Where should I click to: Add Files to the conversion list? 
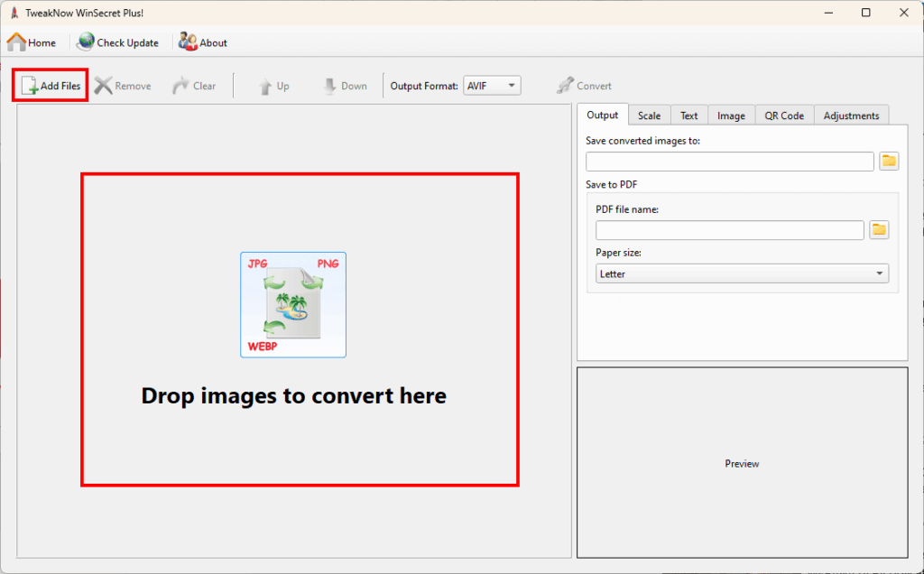pyautogui.click(x=51, y=86)
